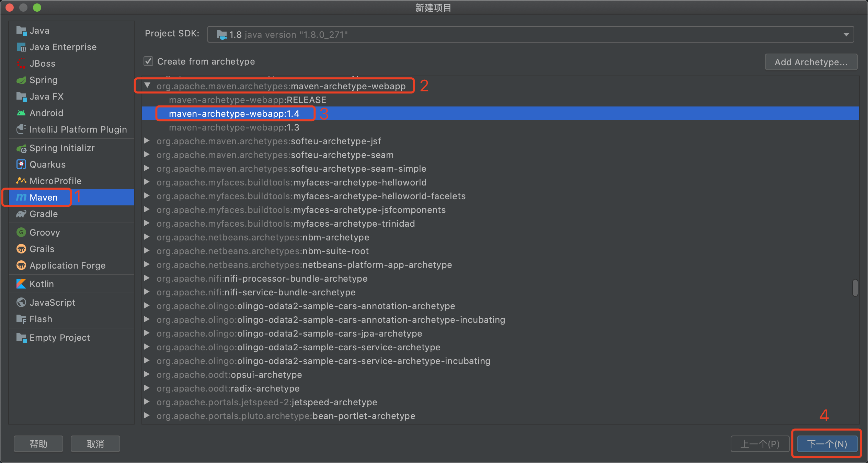The image size is (868, 463).
Task: Choose the Kotlin category label
Action: [42, 284]
